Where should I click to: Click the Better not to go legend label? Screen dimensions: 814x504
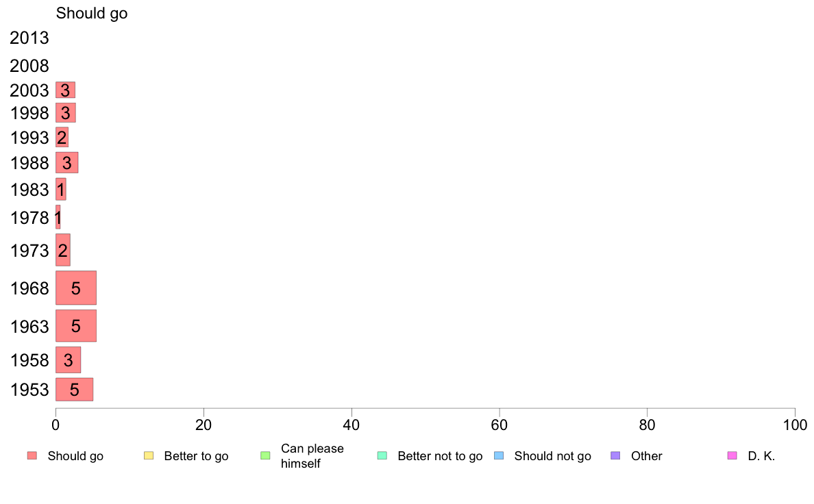[x=440, y=456]
